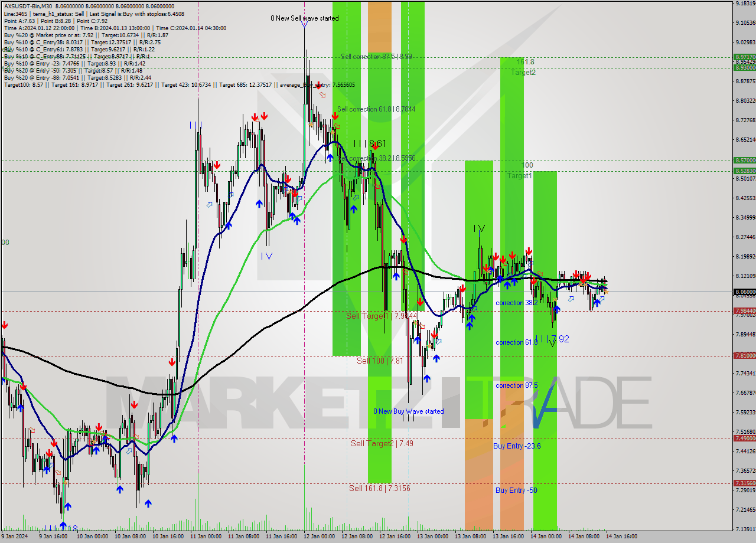The height and width of the screenshot is (543, 756).
Task: Click the '11 Jan 00:00' time axis label
Action: tap(206, 537)
